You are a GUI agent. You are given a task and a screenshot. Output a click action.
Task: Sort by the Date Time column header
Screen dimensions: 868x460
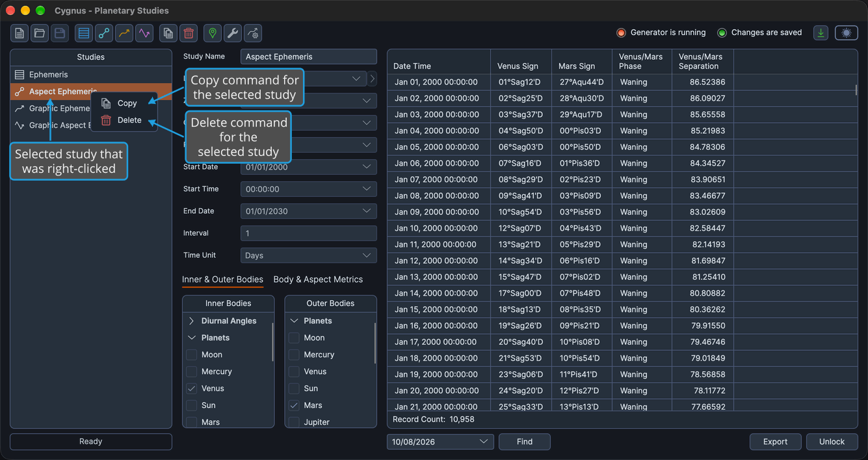(x=439, y=62)
